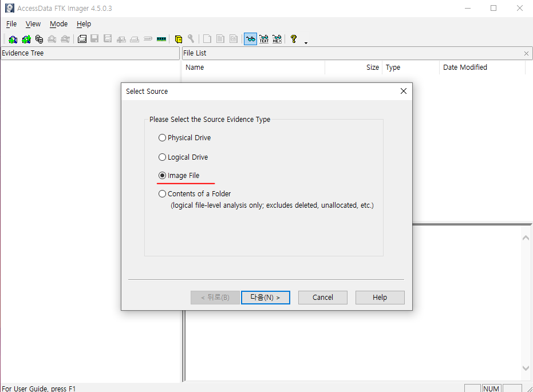
Task: Click Add to Custom Content Image icon
Action: point(121,39)
